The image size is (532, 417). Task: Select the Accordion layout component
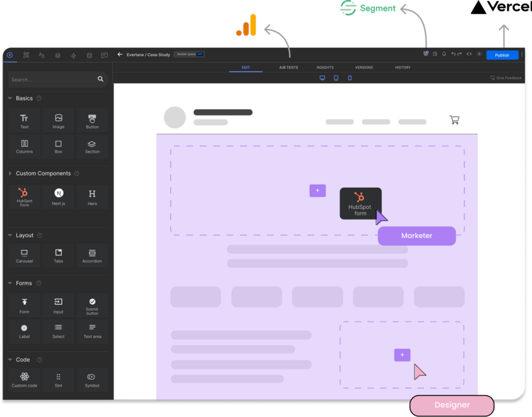(x=92, y=256)
